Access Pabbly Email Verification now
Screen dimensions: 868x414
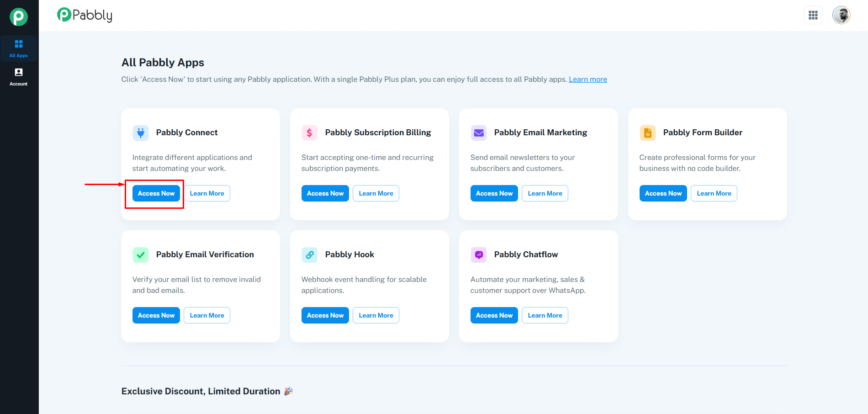coord(156,315)
